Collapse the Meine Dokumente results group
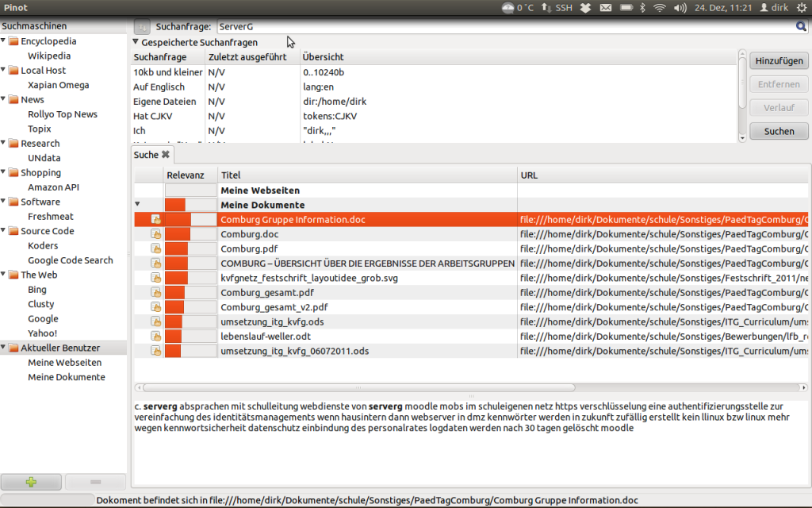Viewport: 812px width, 508px height. 138,205
